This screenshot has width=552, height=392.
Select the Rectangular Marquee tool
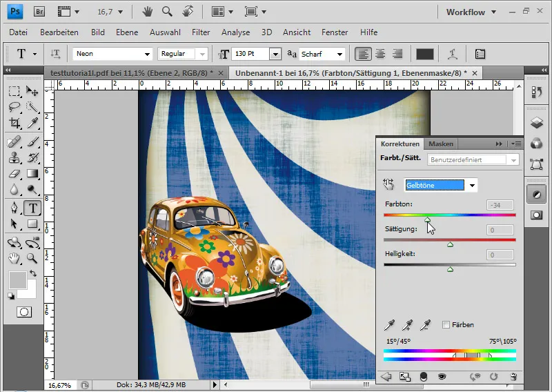pyautogui.click(x=14, y=91)
